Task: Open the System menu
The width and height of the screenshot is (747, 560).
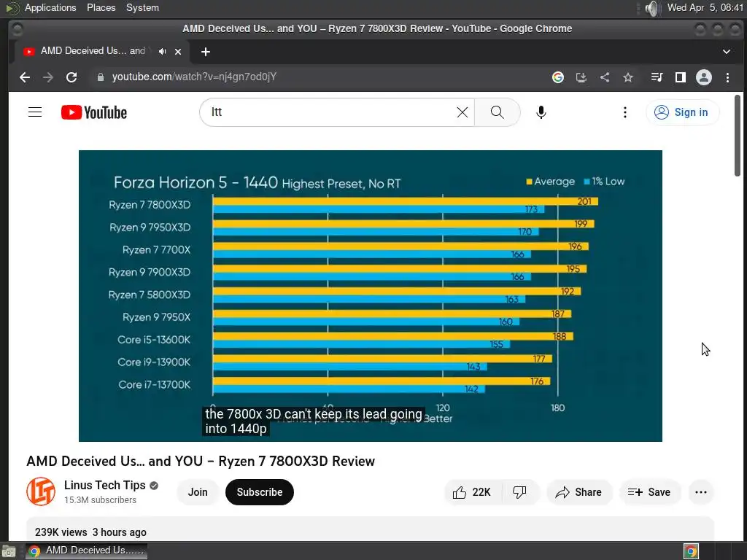Action: click(x=142, y=7)
